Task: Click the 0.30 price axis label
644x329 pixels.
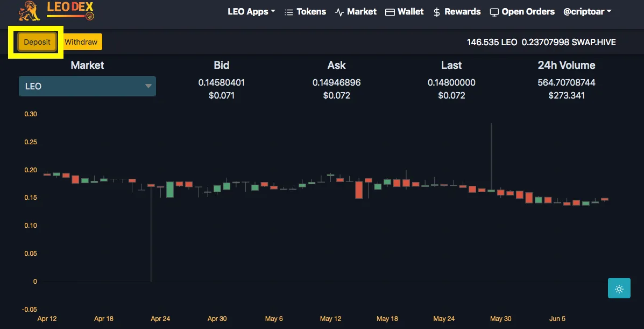Action: [x=31, y=114]
